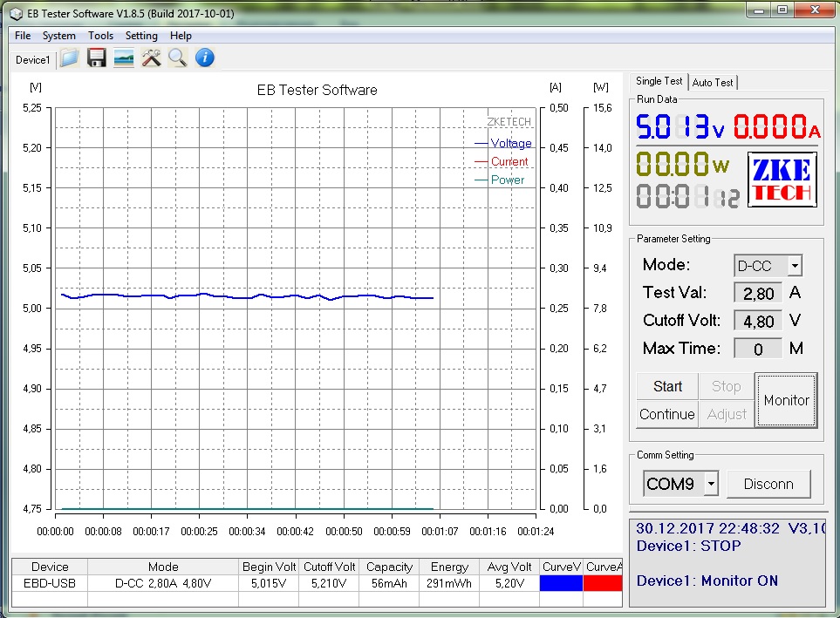Click the Test Val input field

(758, 293)
